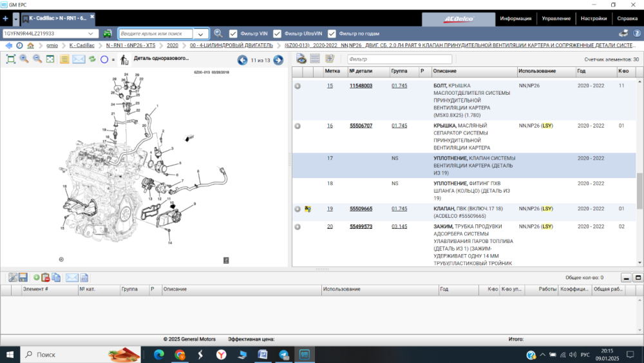Screen dimensions: 644x363
Task: Zoom in on the engine diagram
Action: [x=24, y=59]
